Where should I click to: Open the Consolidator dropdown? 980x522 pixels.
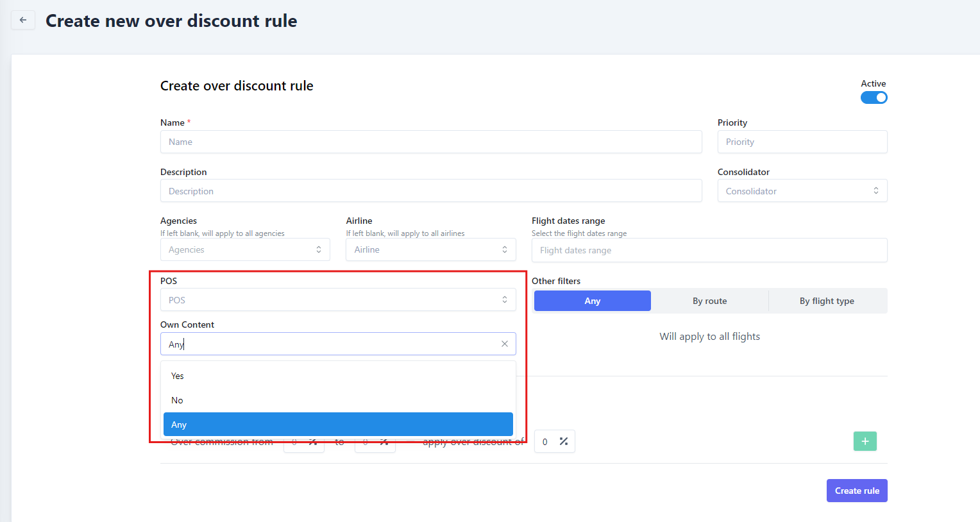[802, 191]
